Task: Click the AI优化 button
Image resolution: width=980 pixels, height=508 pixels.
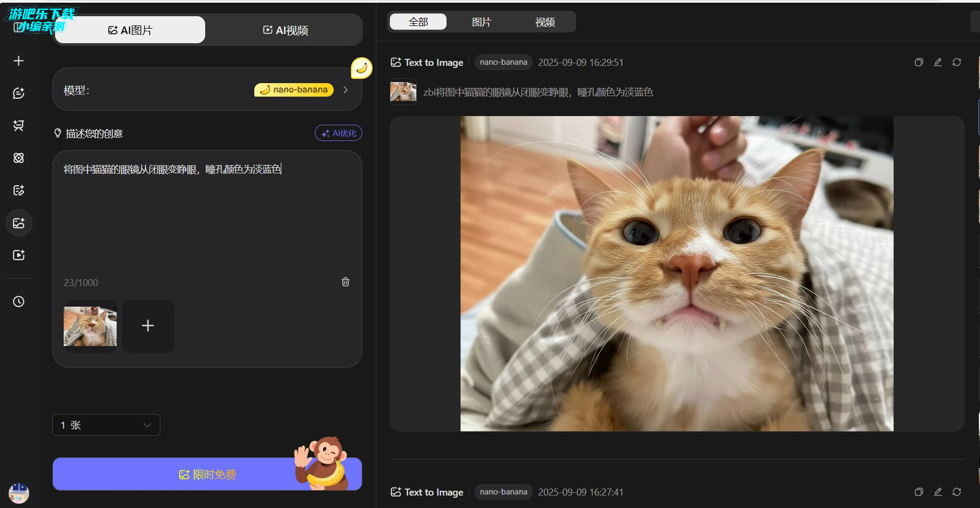Action: [x=339, y=133]
